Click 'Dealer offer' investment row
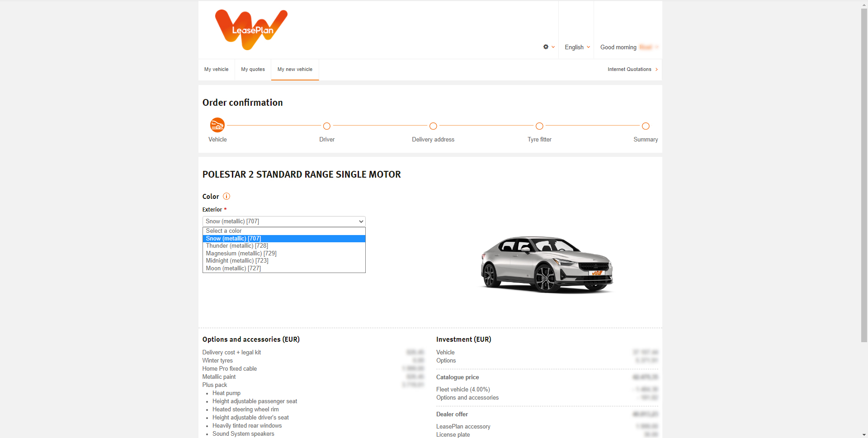 tap(547, 414)
